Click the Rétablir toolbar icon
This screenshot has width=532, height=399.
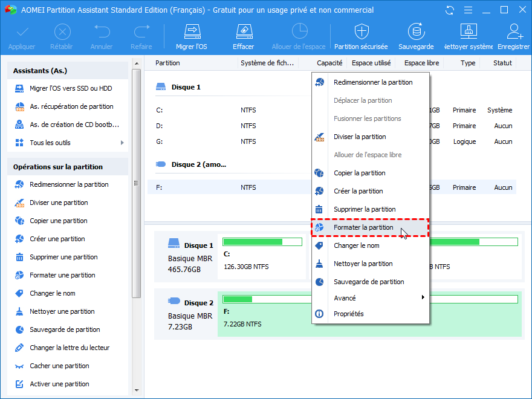[62, 32]
